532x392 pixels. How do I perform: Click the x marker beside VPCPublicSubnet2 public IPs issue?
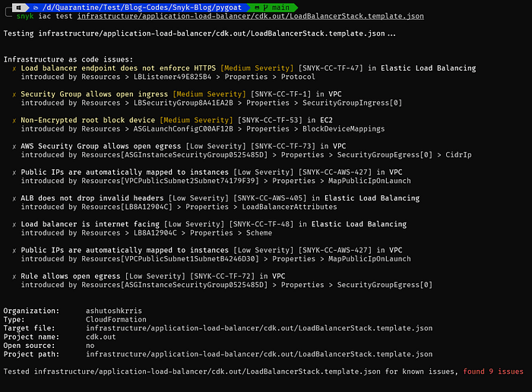click(14, 172)
